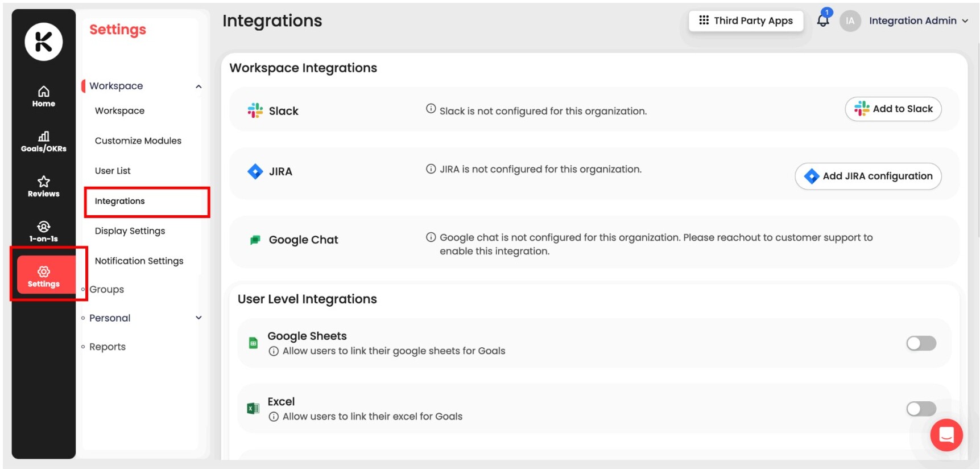Image resolution: width=980 pixels, height=469 pixels.
Task: Go to Home in the sidebar
Action: (x=43, y=96)
